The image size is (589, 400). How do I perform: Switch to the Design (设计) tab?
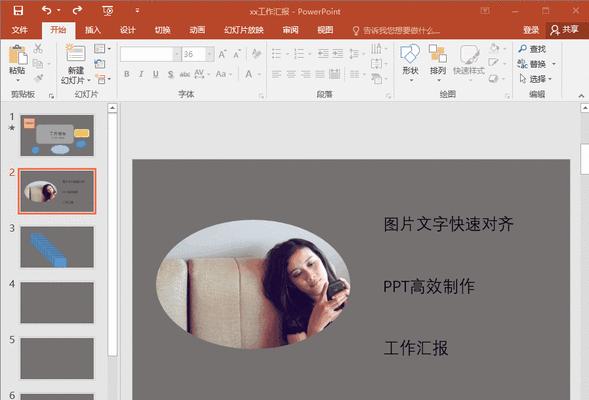127,30
